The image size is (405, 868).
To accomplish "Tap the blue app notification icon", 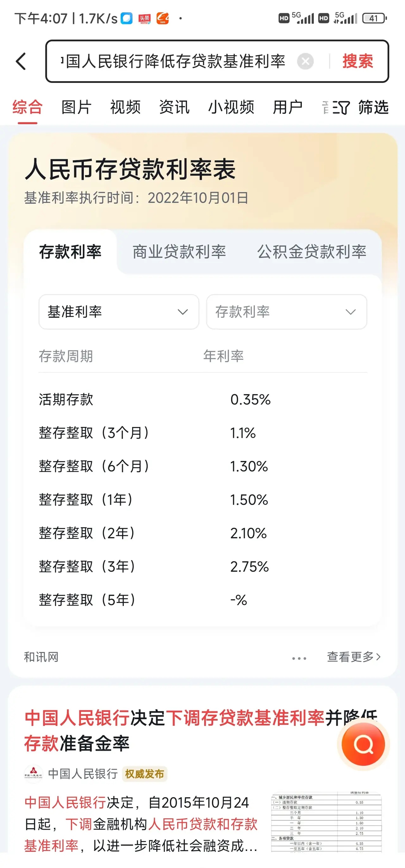I will [x=127, y=18].
